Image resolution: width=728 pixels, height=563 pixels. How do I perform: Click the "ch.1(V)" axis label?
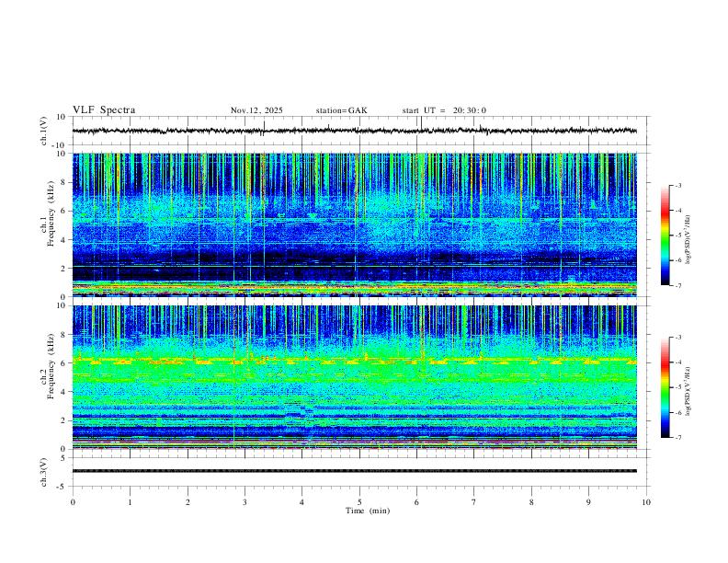pos(44,131)
